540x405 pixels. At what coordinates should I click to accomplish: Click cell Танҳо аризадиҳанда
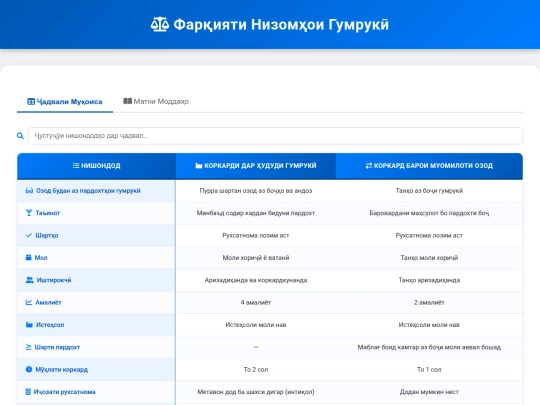tap(429, 280)
